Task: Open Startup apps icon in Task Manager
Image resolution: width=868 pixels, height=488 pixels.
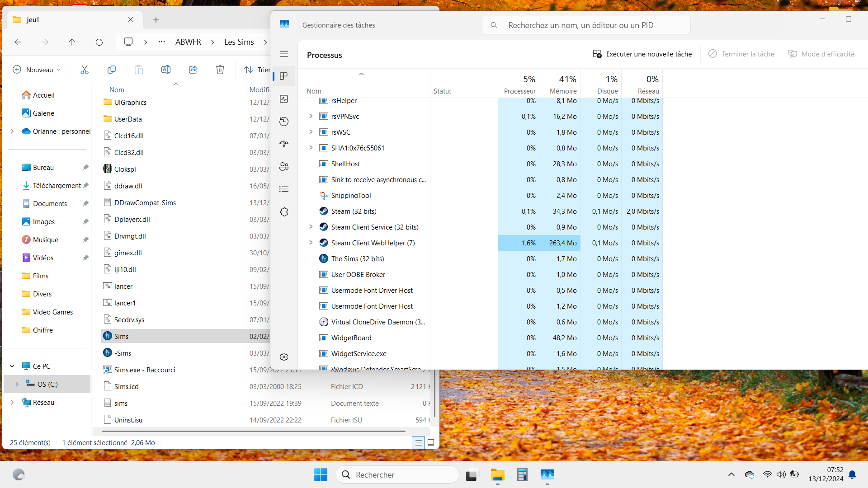Action: [x=284, y=144]
